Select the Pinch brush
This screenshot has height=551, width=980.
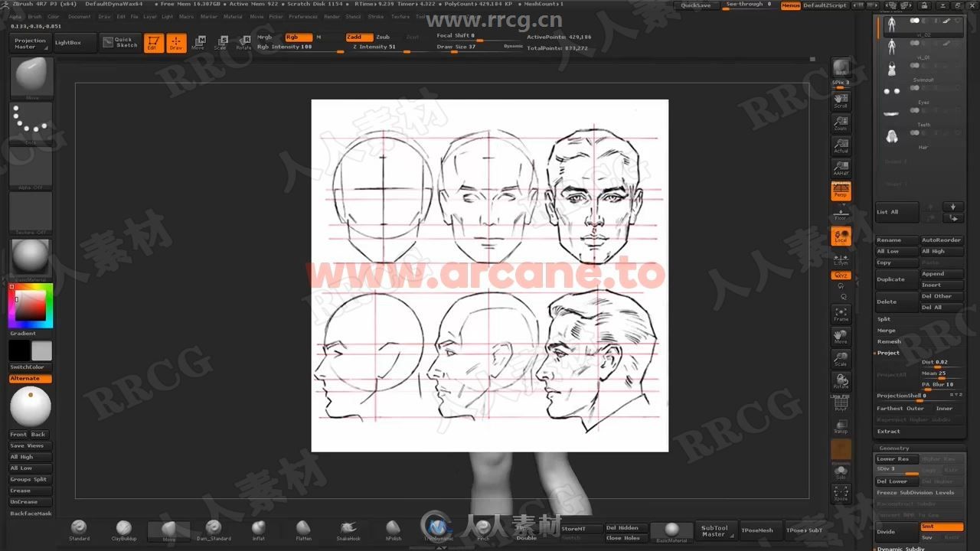point(483,530)
